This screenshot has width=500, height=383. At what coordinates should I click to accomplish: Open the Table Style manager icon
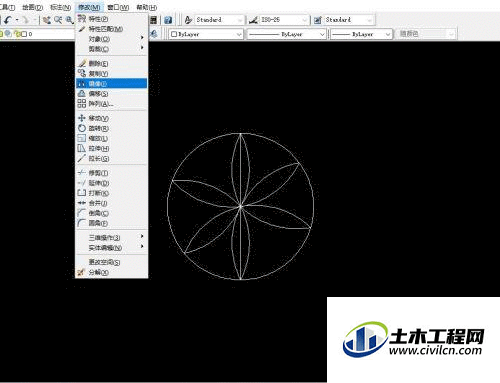[318, 20]
